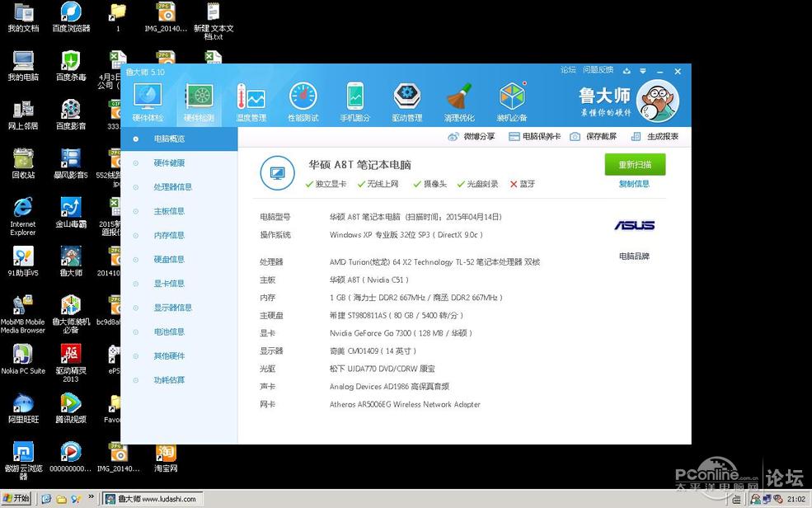
Task: Click the upload tray icon in title bar
Action: point(627,71)
